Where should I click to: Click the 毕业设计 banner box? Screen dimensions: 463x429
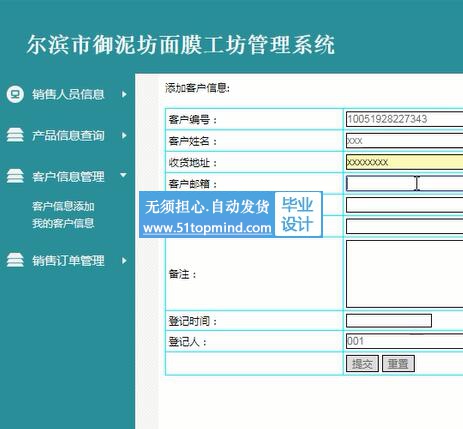[x=298, y=214]
